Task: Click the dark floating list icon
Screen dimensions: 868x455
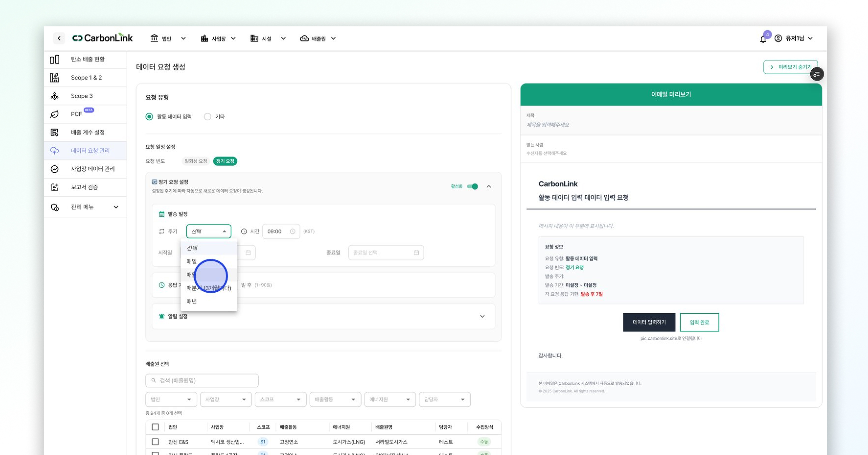Action: tap(817, 74)
